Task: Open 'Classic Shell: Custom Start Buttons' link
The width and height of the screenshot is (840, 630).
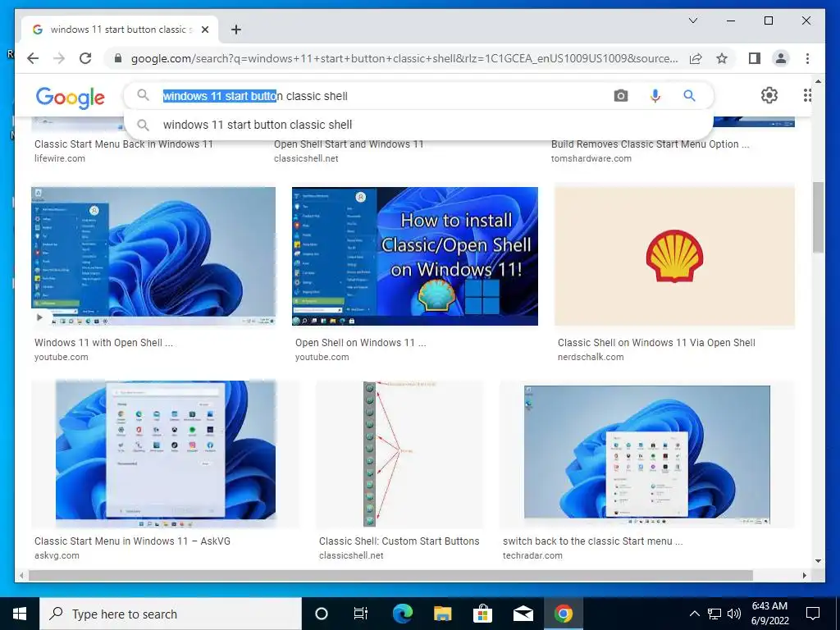Action: 399,541
